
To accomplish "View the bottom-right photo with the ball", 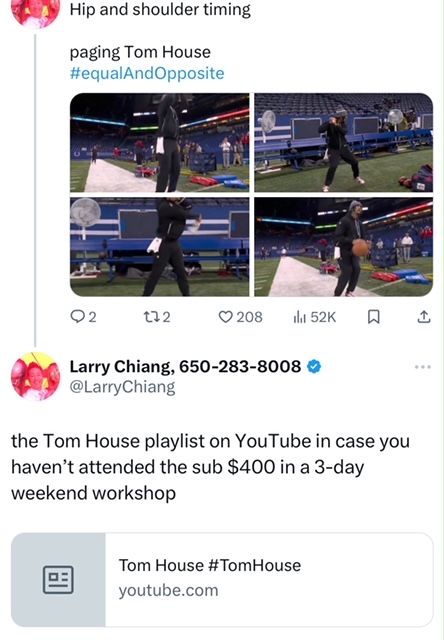I will coord(344,247).
